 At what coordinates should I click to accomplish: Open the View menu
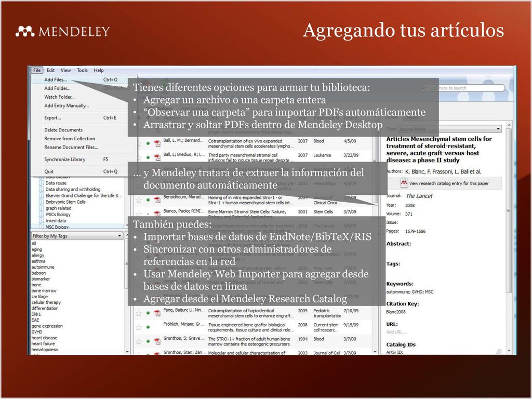tap(65, 70)
